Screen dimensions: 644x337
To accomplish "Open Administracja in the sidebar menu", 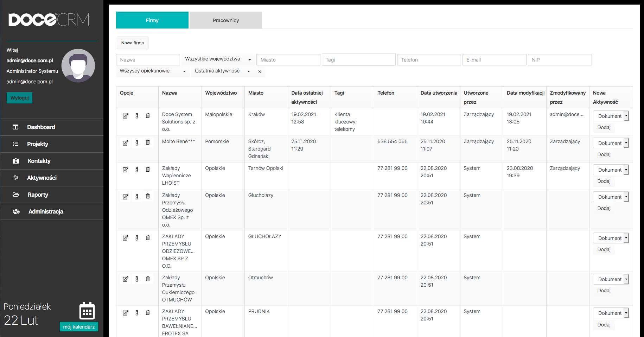I will click(46, 211).
